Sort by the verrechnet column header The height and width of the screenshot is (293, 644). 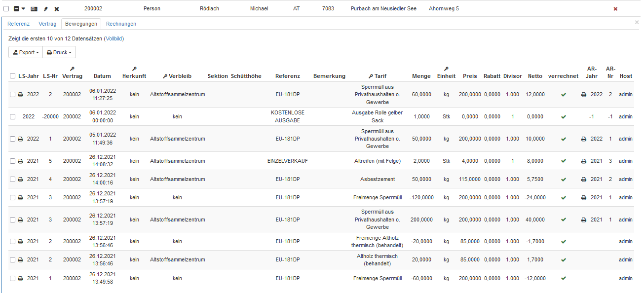click(563, 76)
